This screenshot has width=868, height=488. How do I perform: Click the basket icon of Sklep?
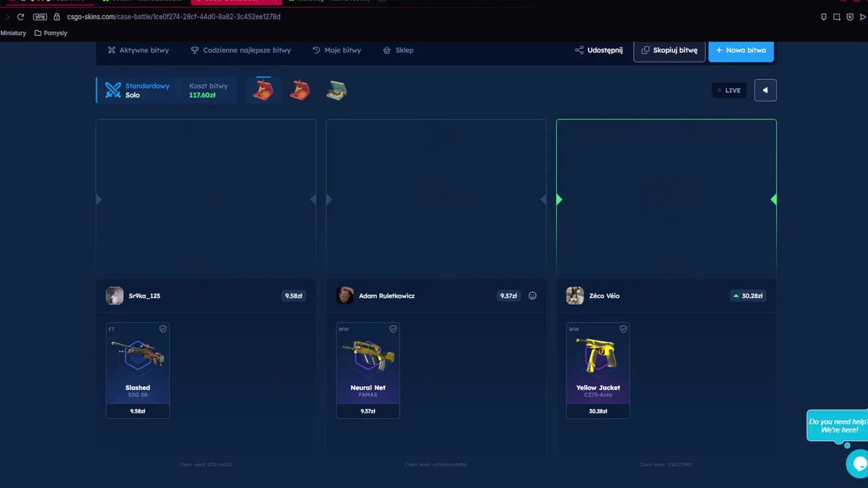[x=387, y=50]
